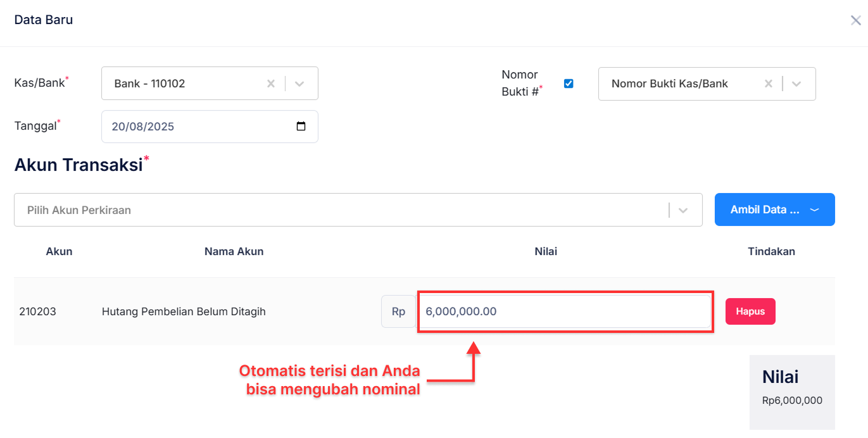Click the Pilih Akun Perkiraan search field
The width and height of the screenshot is (868, 438).
pos(253,210)
